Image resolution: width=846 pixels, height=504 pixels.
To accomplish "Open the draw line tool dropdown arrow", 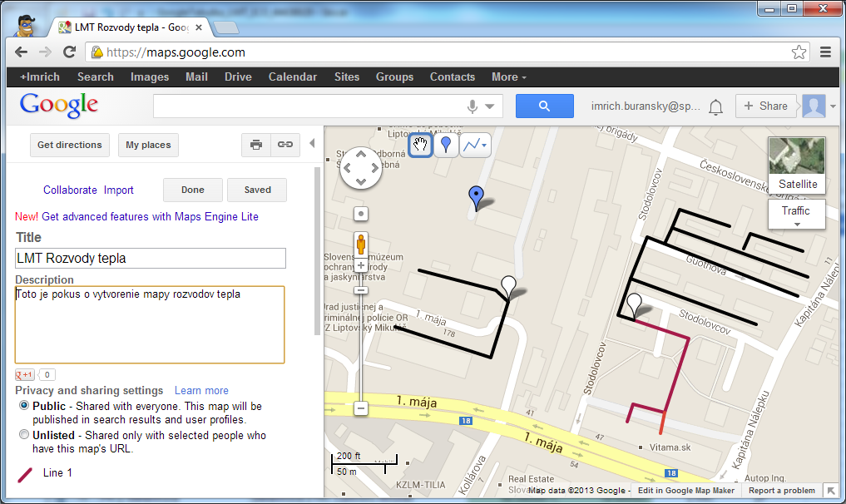I will [484, 146].
